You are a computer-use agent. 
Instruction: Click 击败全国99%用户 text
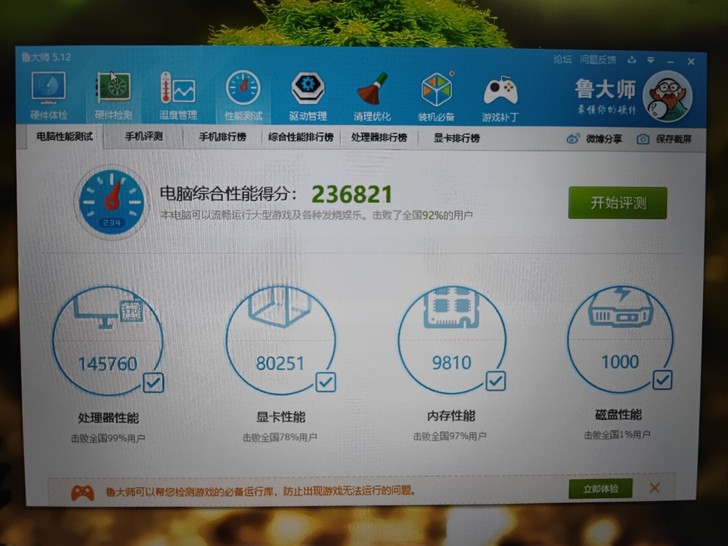click(x=108, y=438)
